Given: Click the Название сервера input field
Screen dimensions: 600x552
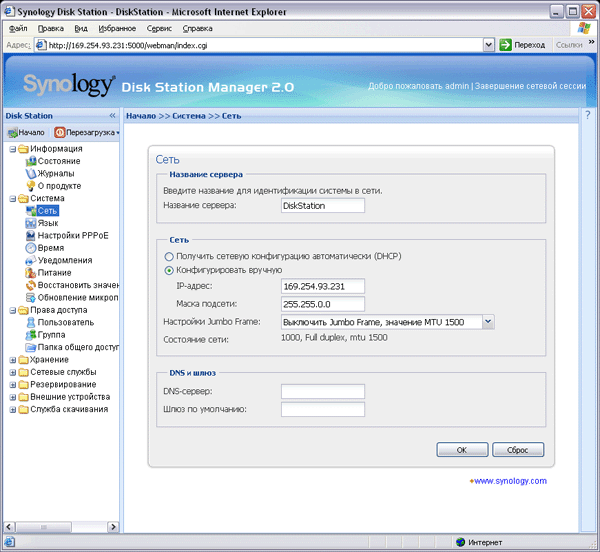Looking at the screenshot, I should click(323, 206).
